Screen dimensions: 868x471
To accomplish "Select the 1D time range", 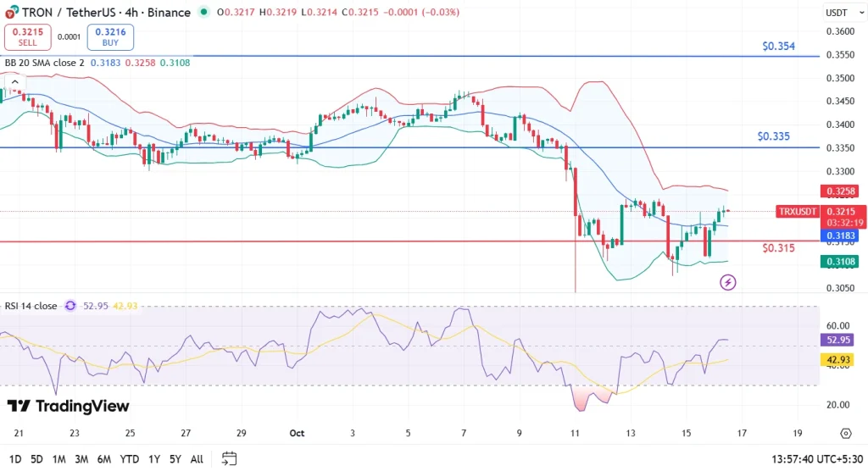I will tap(14, 458).
